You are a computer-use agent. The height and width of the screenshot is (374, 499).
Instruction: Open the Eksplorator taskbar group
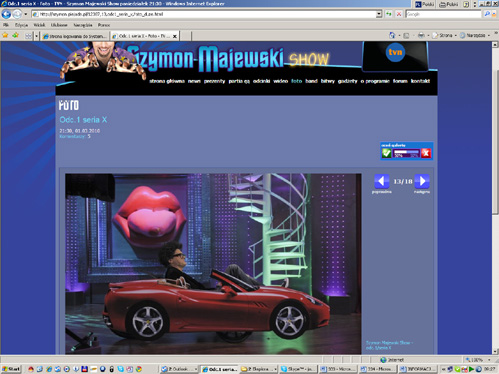259,369
